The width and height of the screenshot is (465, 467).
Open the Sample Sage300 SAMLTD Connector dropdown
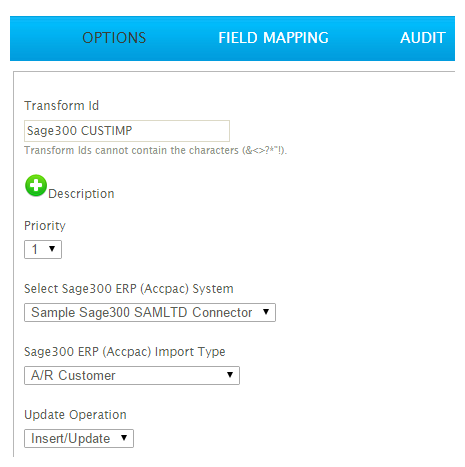pyautogui.click(x=150, y=312)
